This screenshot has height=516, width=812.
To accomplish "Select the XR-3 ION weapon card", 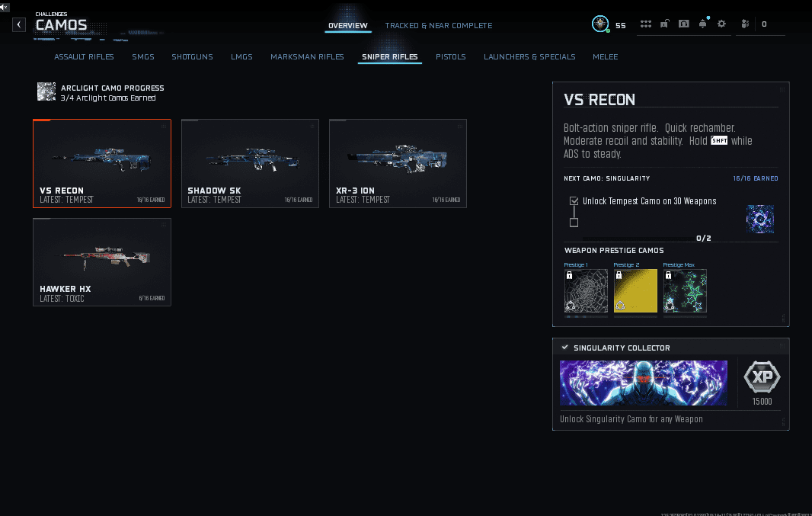I will pyautogui.click(x=398, y=163).
